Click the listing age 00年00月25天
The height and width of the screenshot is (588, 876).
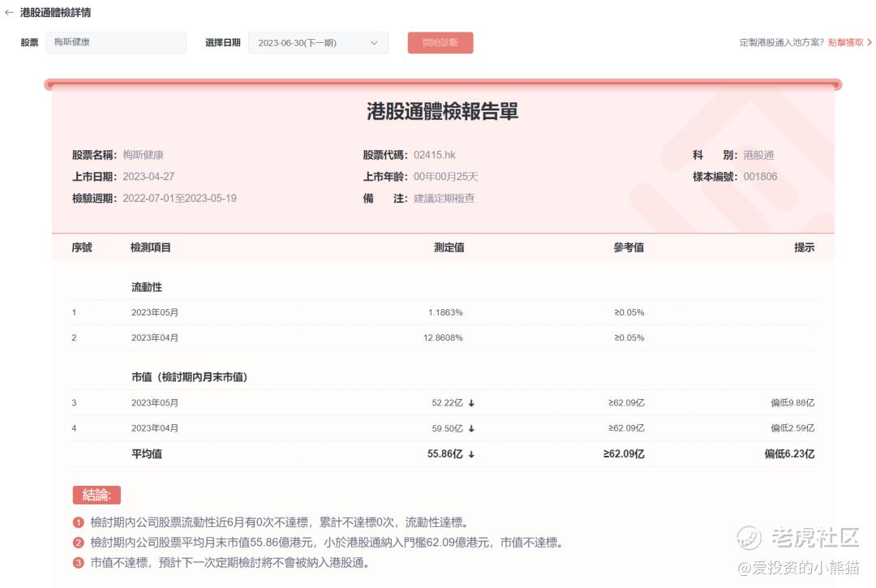pyautogui.click(x=445, y=177)
